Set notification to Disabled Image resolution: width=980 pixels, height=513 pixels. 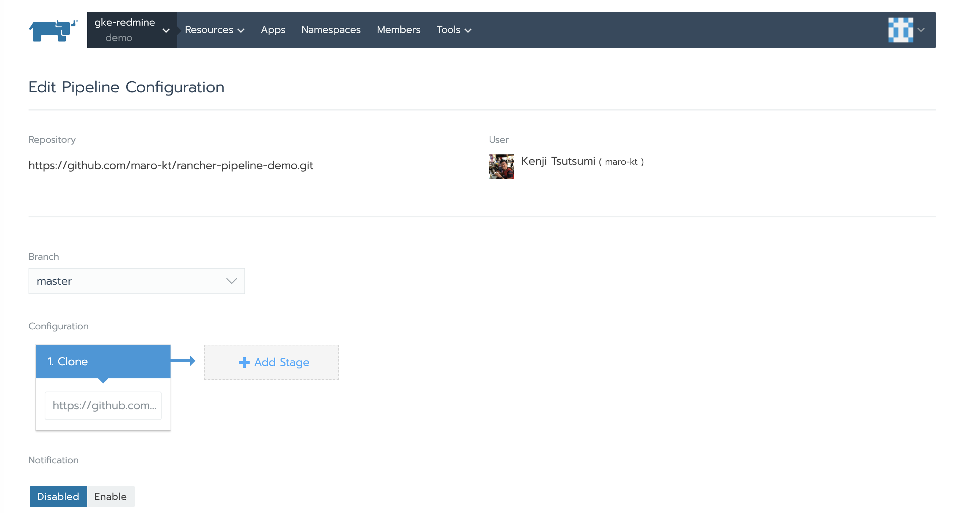pyautogui.click(x=58, y=496)
